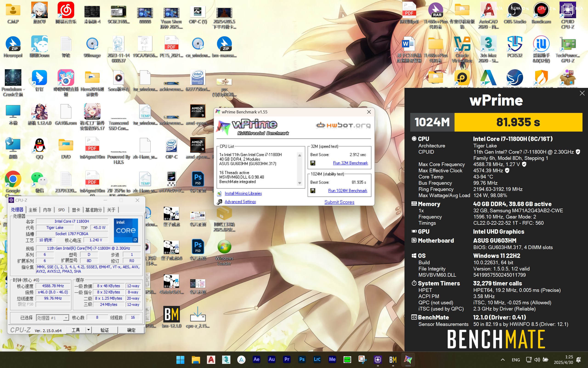Click the save icon beside Run 1024M Benchmark
This screenshot has height=368, width=588.
pos(313,191)
